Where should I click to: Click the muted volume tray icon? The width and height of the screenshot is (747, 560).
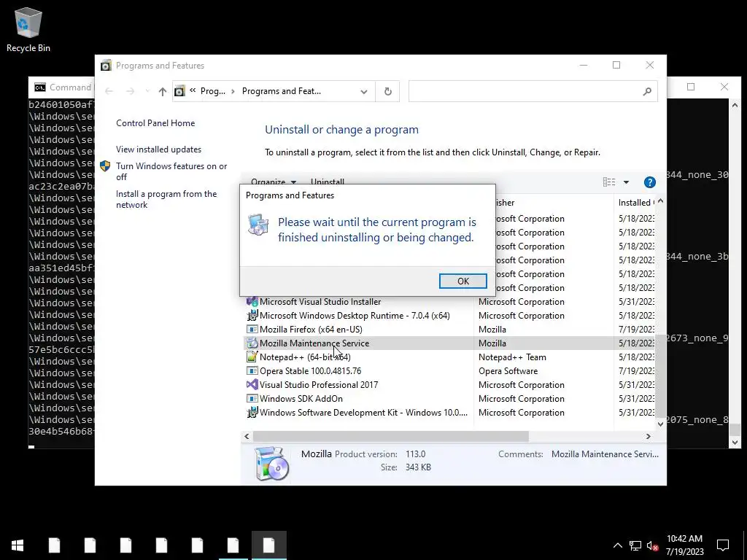[x=653, y=545]
